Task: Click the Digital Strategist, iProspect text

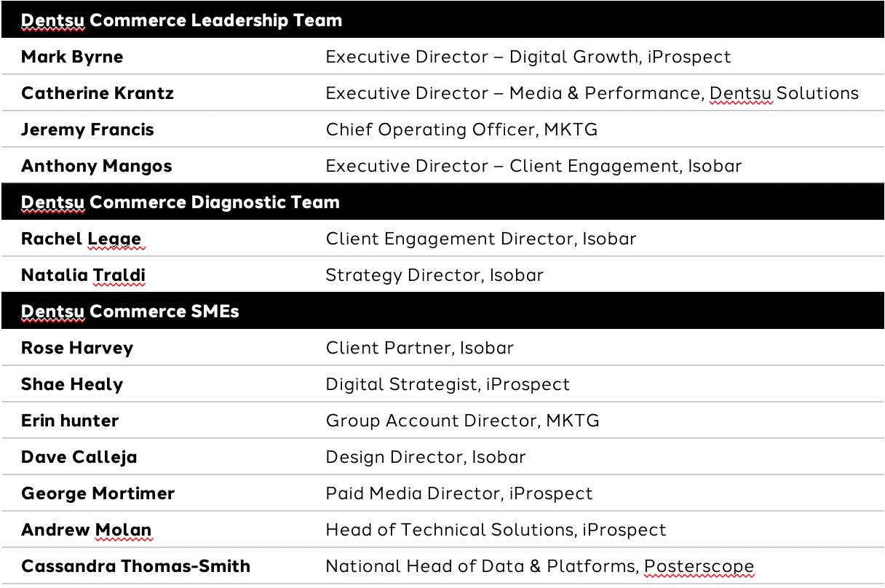Action: point(448,384)
